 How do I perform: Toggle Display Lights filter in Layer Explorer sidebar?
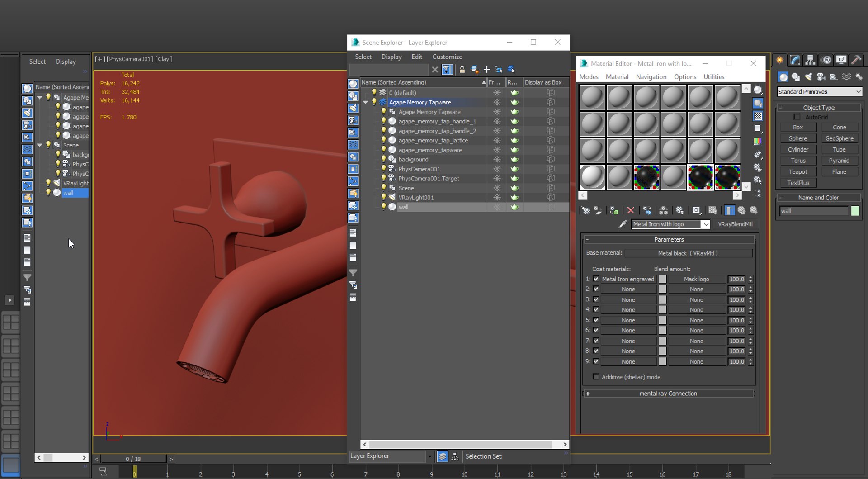click(x=353, y=108)
